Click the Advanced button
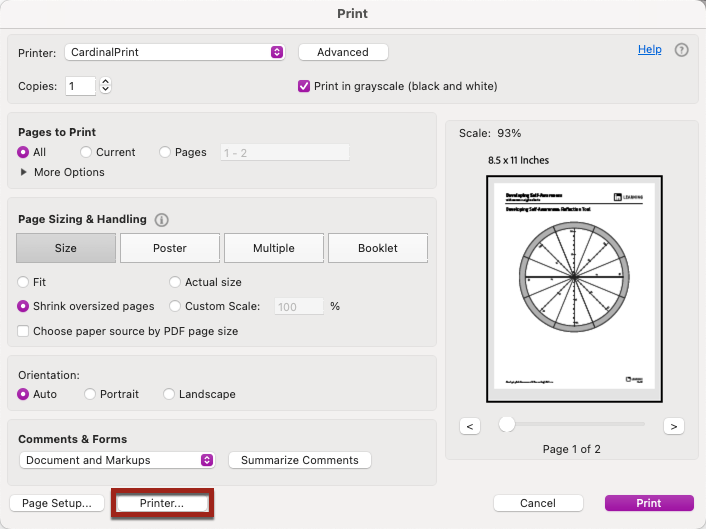This screenshot has width=706, height=529. click(x=343, y=52)
